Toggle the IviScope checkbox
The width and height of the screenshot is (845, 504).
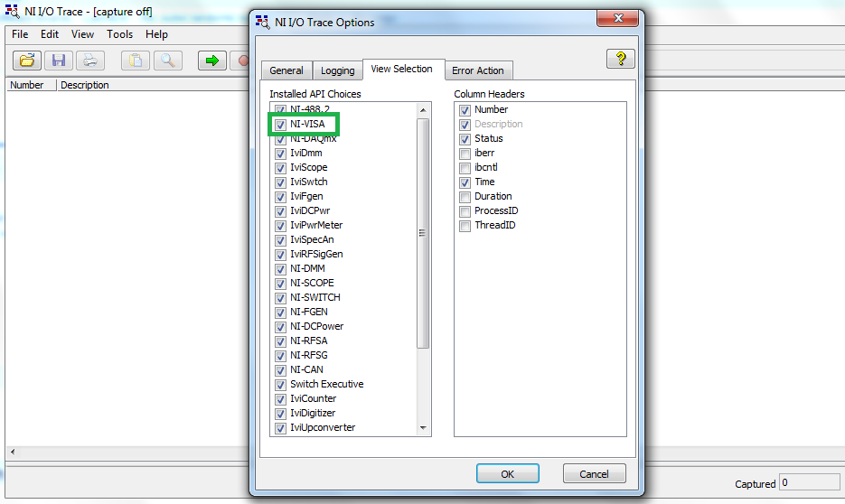[280, 168]
